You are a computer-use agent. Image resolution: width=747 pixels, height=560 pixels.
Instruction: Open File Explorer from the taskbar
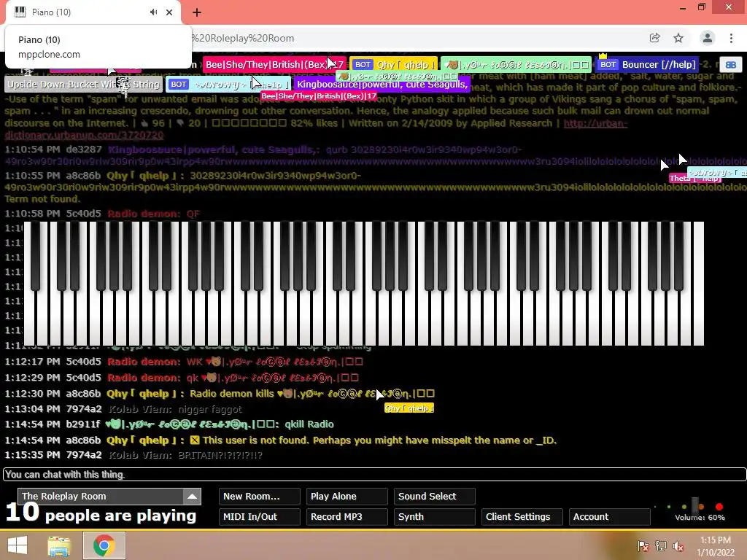tap(59, 545)
